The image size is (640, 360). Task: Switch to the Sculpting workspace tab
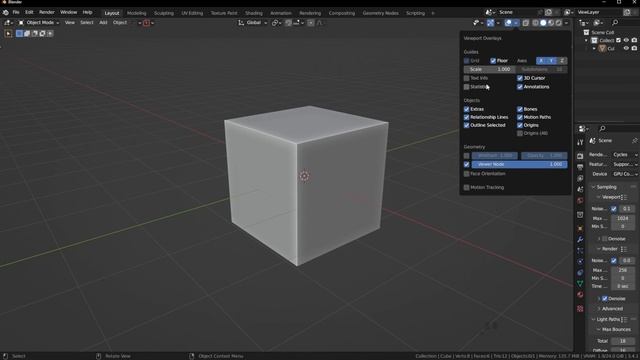tap(164, 13)
